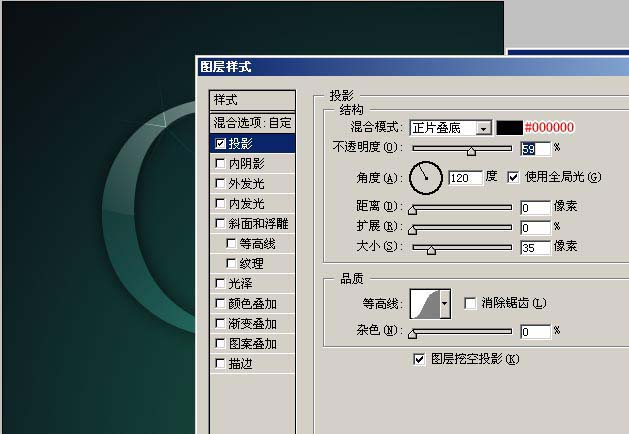629x434 pixels.
Task: Enable 使用全局光 checkbox
Action: tap(514, 177)
